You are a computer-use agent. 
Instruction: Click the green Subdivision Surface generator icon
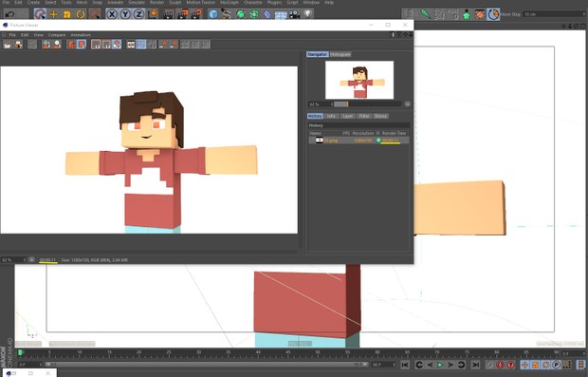pyautogui.click(x=240, y=14)
